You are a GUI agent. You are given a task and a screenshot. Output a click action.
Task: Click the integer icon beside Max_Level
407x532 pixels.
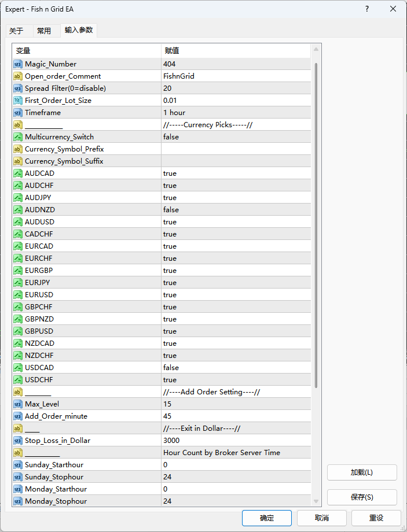tap(18, 404)
